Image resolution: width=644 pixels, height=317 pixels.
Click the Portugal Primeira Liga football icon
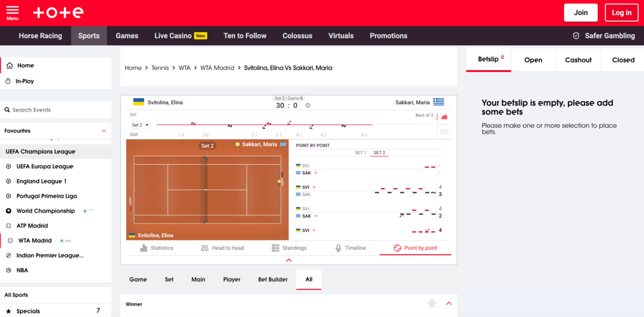click(9, 196)
